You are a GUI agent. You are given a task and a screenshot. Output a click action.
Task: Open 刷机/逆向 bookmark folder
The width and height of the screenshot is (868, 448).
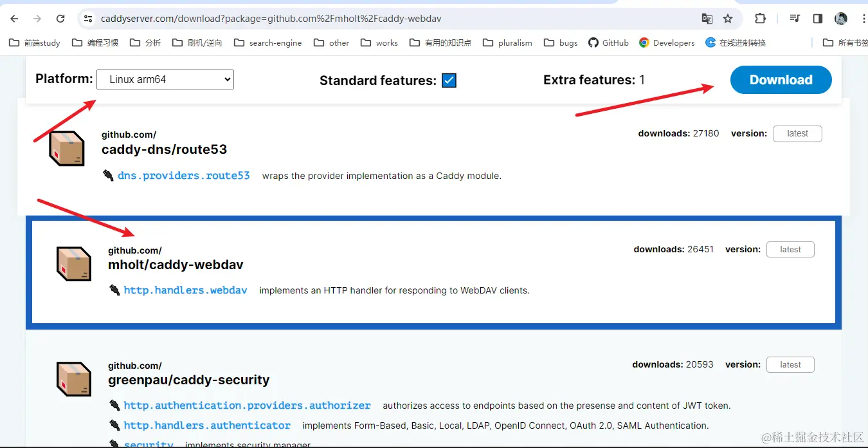(x=197, y=42)
